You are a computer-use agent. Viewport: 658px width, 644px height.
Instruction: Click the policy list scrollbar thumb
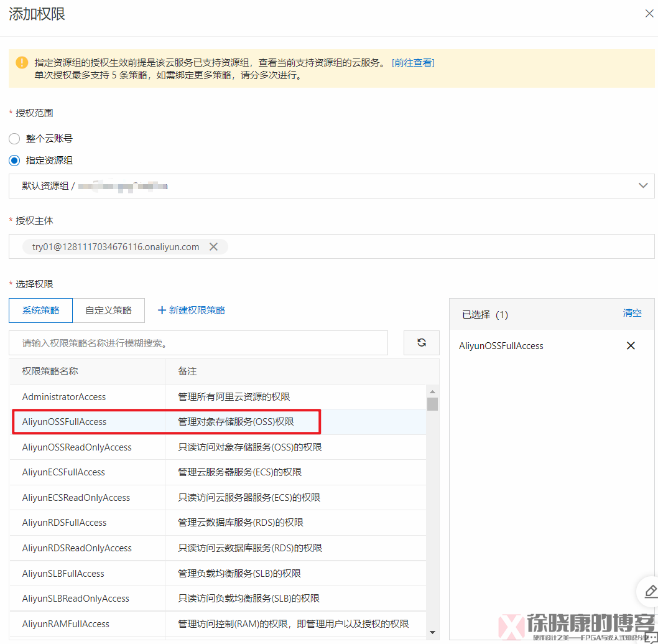click(x=433, y=404)
